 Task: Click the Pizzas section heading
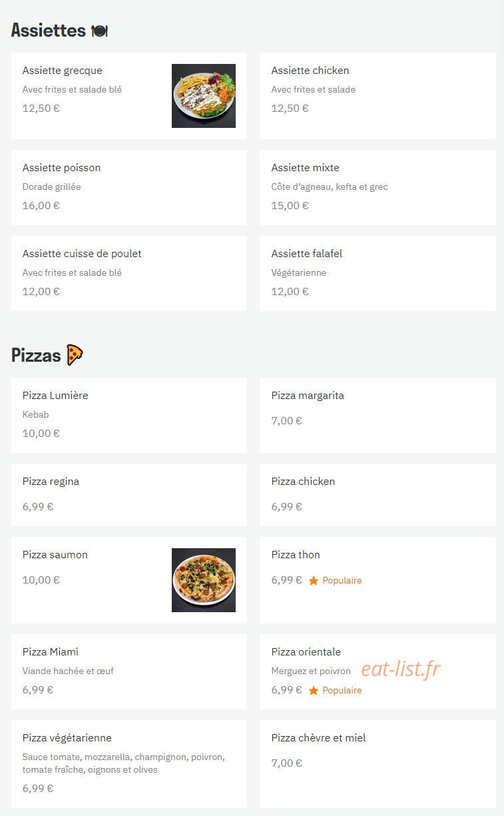pos(36,355)
